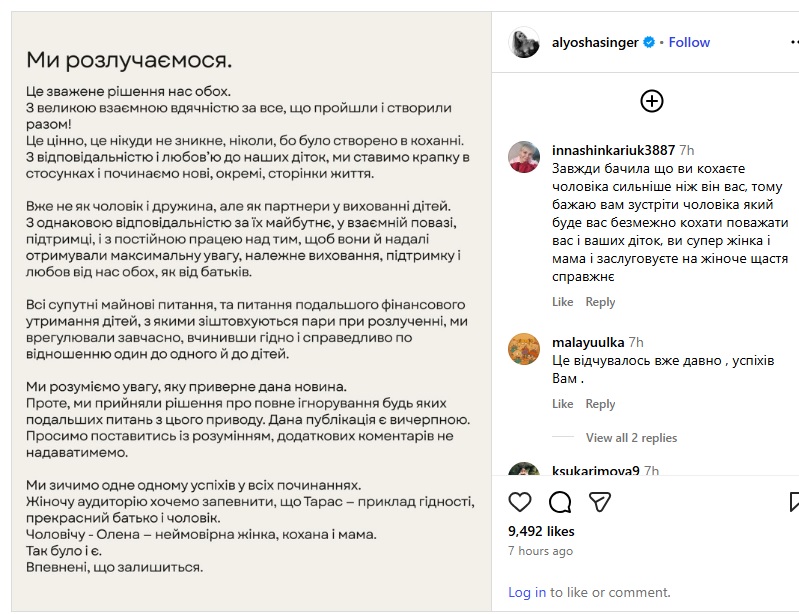
Task: Like malayuulka's comment
Action: 563,404
